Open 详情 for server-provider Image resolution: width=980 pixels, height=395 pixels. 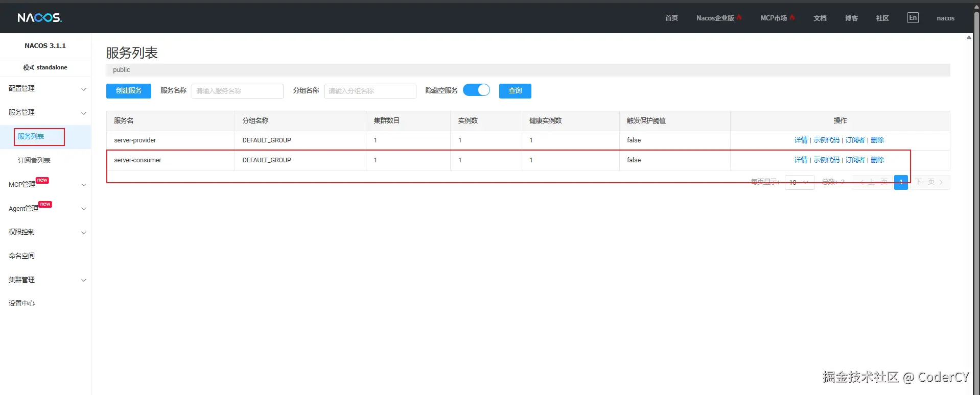click(x=801, y=140)
